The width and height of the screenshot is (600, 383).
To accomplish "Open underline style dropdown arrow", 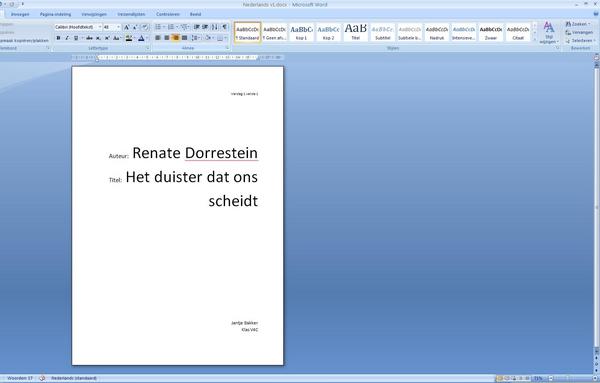I will (x=83, y=38).
